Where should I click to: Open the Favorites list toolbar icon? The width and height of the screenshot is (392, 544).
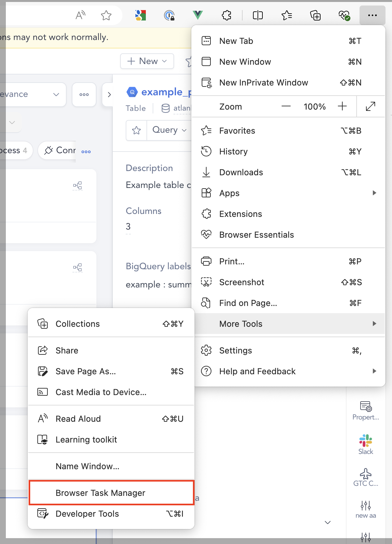click(x=286, y=15)
